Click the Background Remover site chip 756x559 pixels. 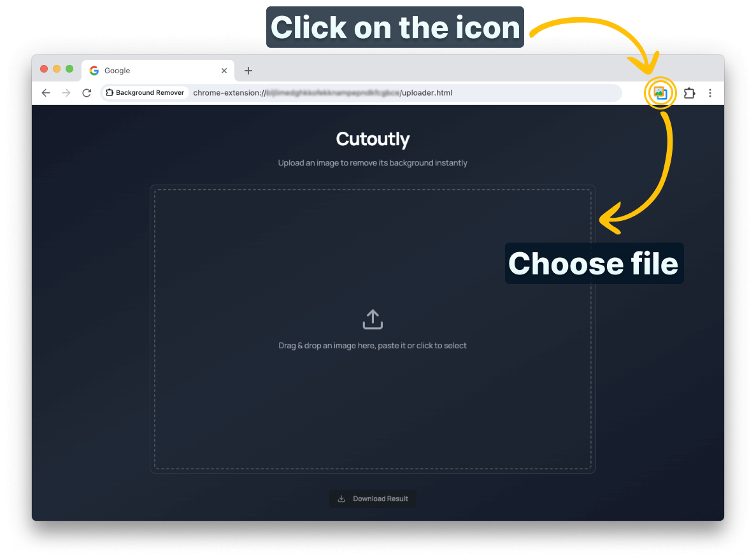coord(145,92)
